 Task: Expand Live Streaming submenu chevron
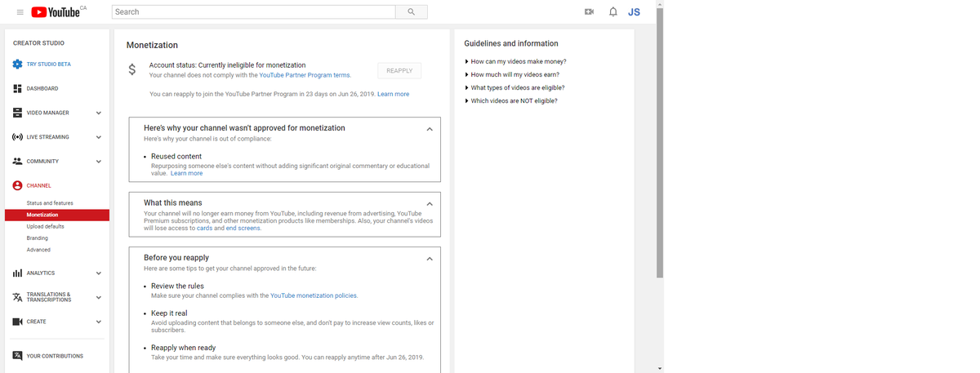pos(98,137)
